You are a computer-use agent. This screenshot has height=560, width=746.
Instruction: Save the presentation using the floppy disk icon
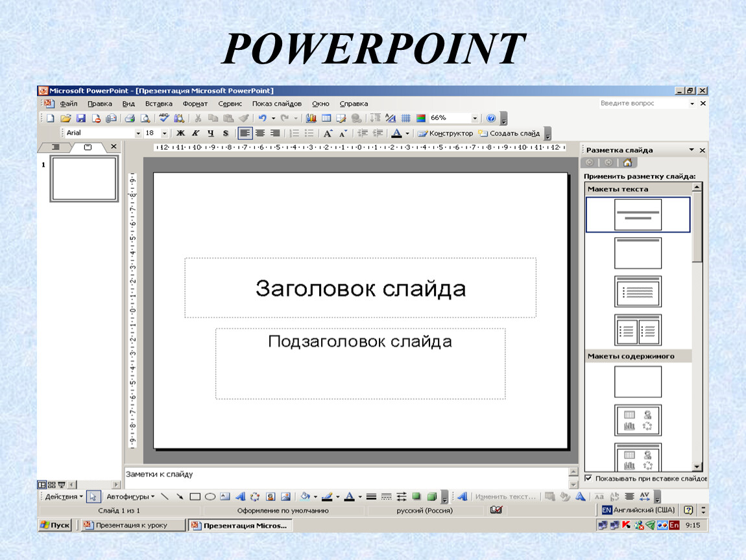pos(81,119)
